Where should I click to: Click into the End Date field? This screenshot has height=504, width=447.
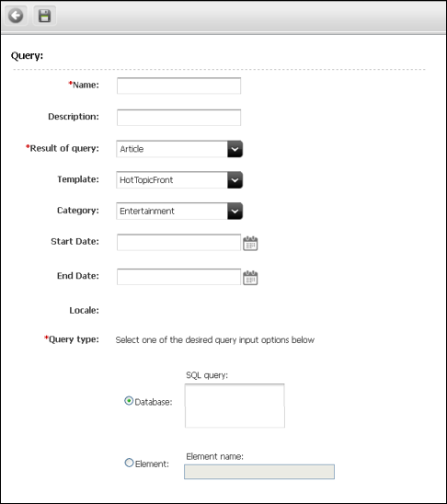coord(178,277)
